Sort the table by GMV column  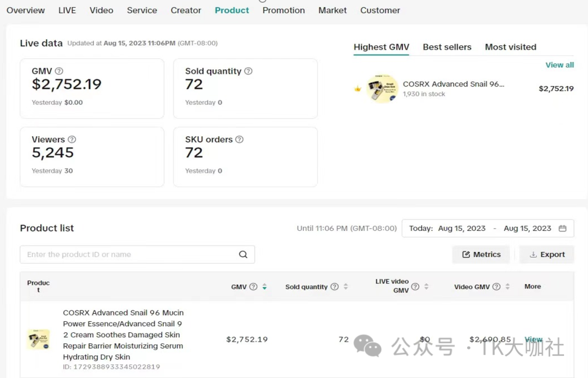265,286
